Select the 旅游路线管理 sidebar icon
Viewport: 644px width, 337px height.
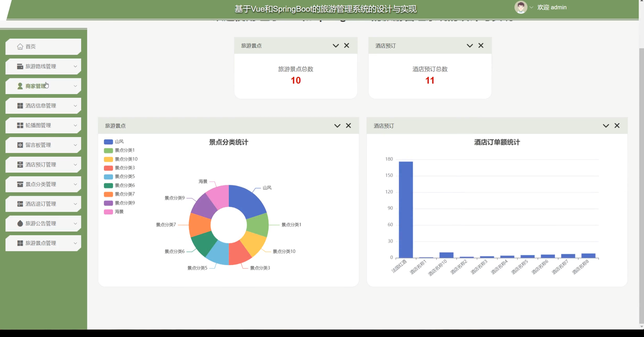pyautogui.click(x=20, y=66)
